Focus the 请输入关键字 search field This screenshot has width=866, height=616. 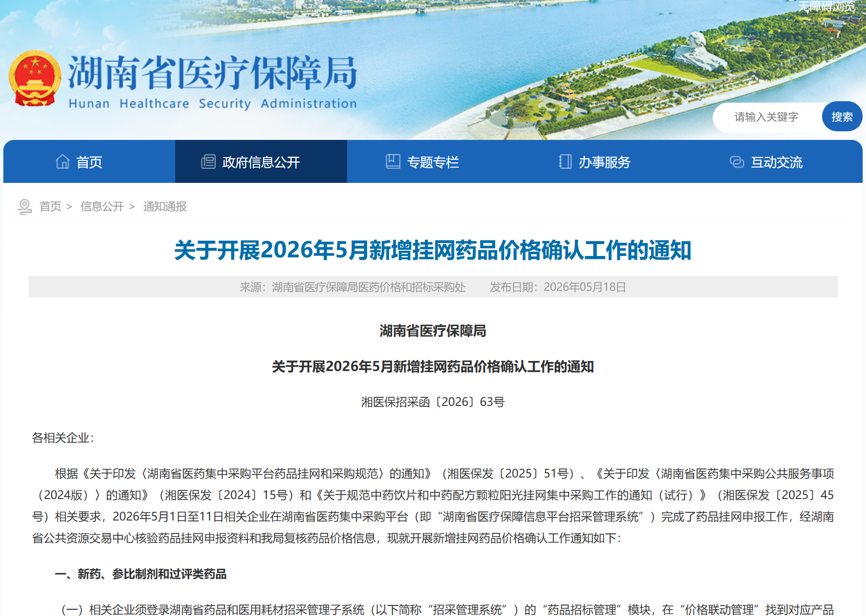[767, 117]
